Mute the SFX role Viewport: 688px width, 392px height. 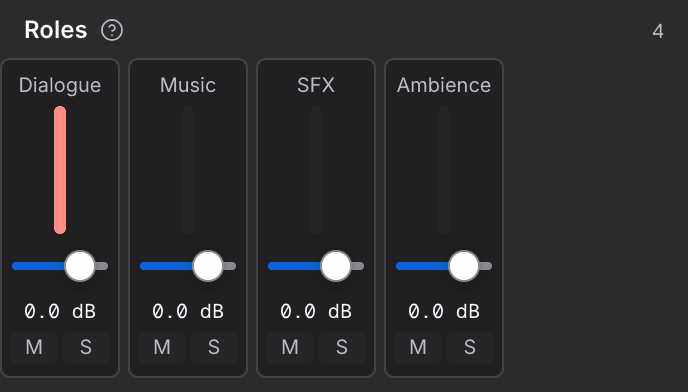pyautogui.click(x=290, y=348)
